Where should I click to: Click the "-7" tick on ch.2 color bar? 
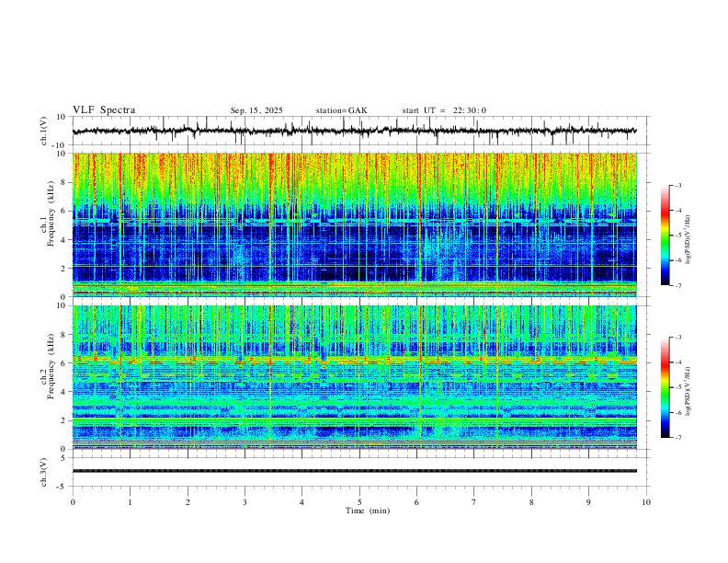click(x=678, y=438)
